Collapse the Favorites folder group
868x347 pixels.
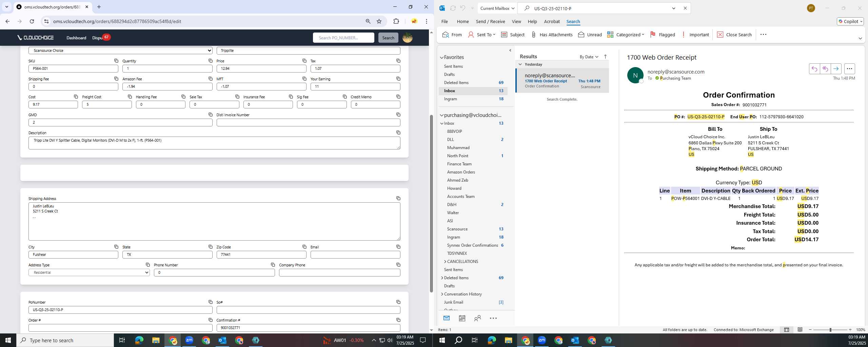click(441, 58)
